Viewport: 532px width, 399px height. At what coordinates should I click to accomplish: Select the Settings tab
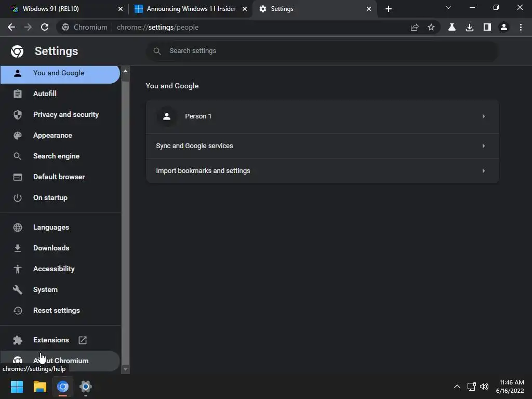coord(314,9)
